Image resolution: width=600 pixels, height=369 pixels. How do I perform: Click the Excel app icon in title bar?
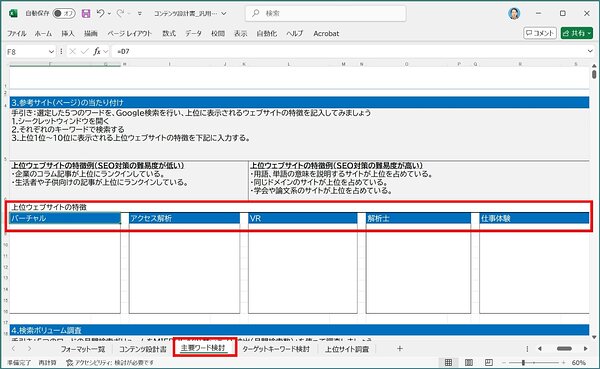pyautogui.click(x=13, y=13)
